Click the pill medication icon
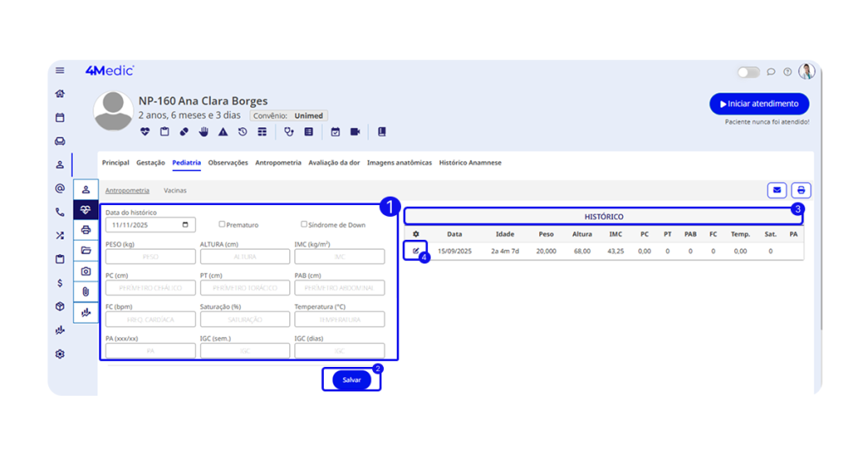This screenshot has width=868, height=455. pos(184,131)
